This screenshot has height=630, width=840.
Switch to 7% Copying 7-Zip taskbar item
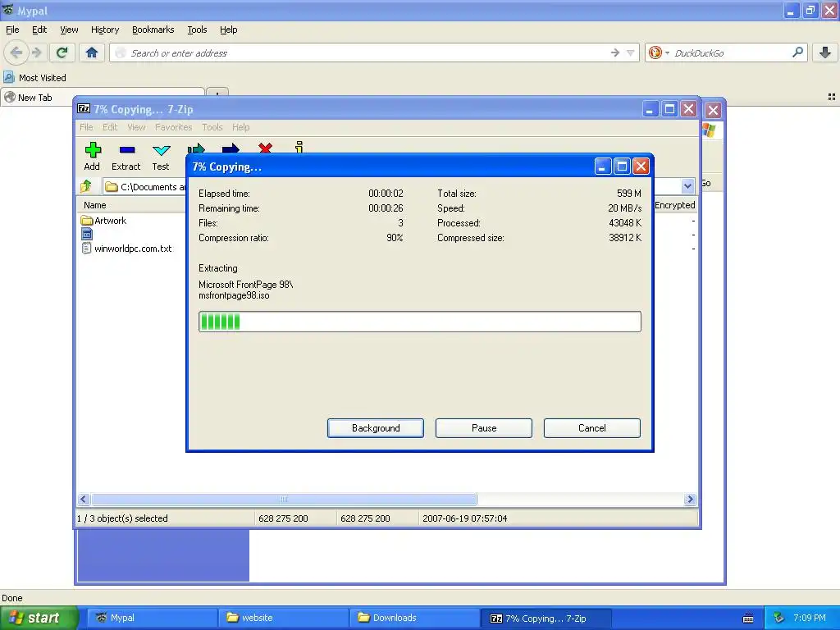[x=546, y=618]
